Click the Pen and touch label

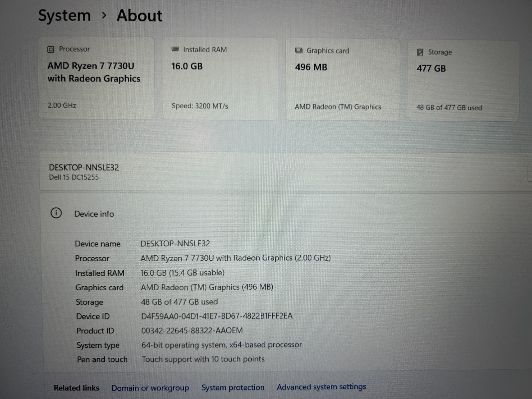[102, 359]
